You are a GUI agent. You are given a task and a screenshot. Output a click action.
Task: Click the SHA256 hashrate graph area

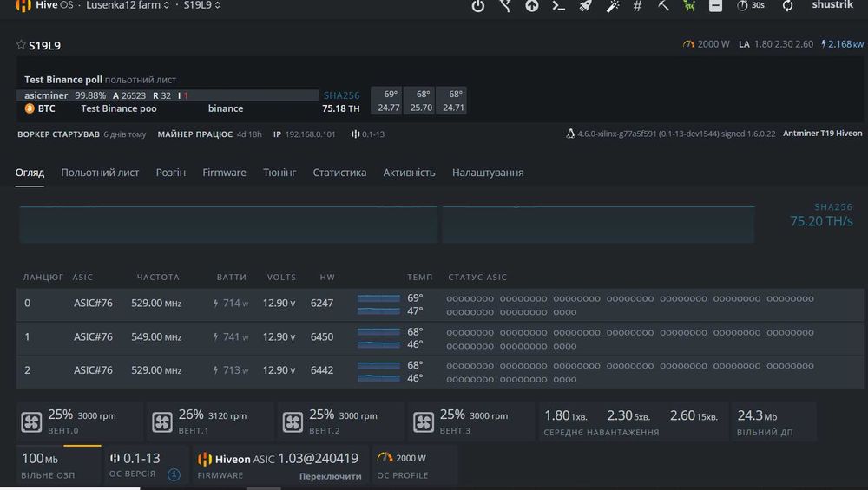click(x=387, y=225)
